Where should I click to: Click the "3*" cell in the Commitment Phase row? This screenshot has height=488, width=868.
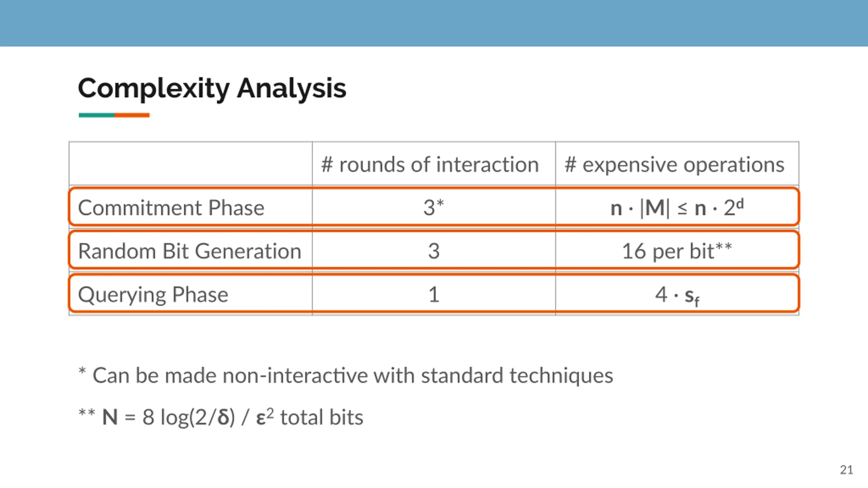click(x=433, y=207)
